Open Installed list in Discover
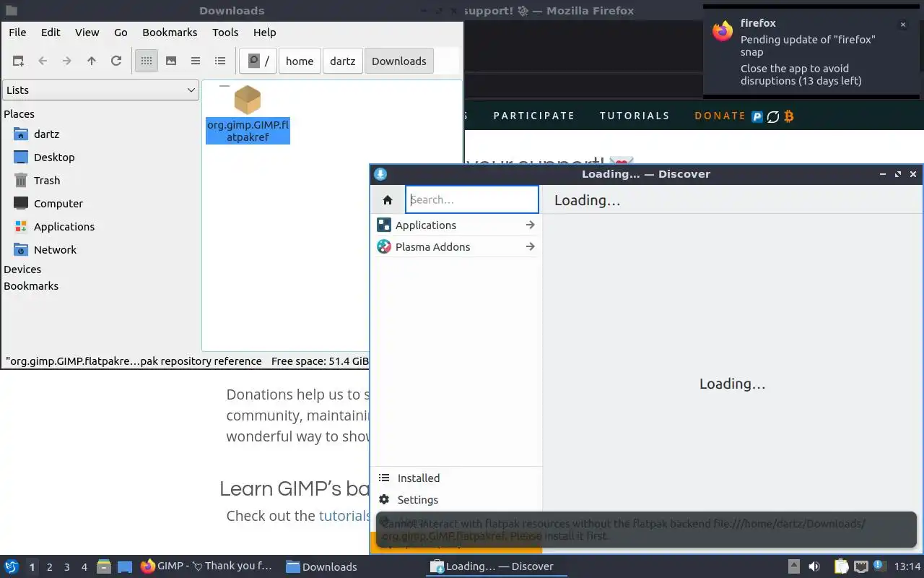 pos(456,478)
